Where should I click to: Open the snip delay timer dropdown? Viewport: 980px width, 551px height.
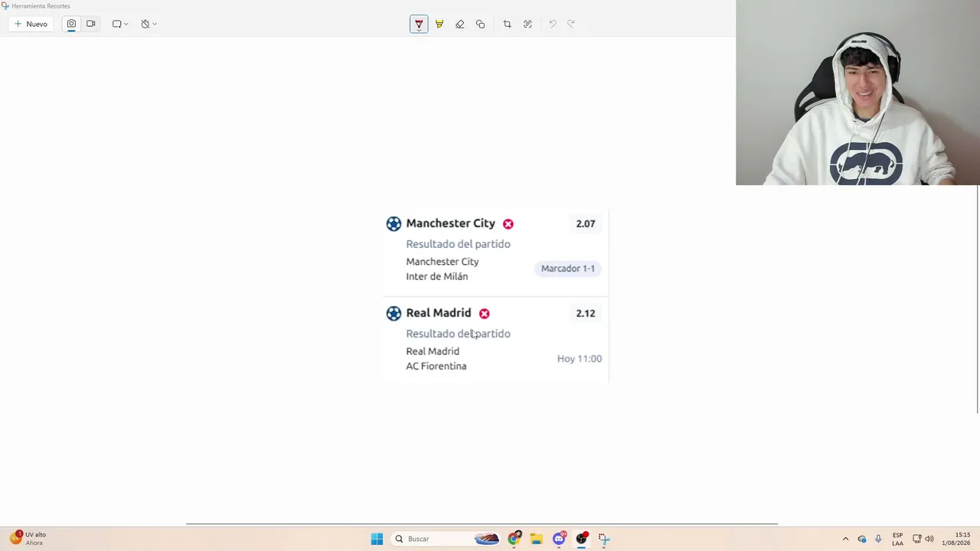pyautogui.click(x=149, y=24)
